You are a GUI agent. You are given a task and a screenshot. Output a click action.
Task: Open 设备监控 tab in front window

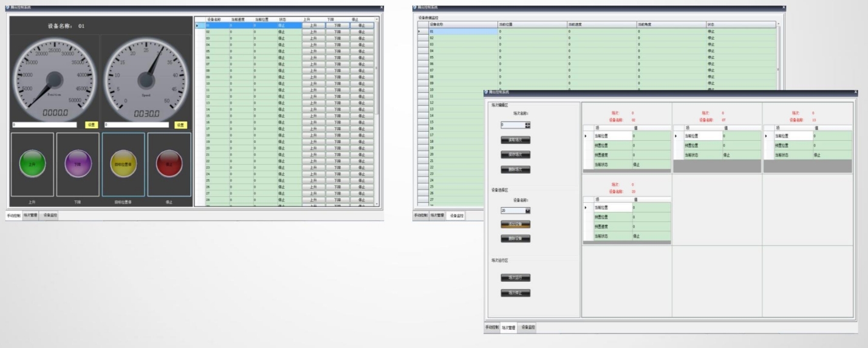(527, 327)
